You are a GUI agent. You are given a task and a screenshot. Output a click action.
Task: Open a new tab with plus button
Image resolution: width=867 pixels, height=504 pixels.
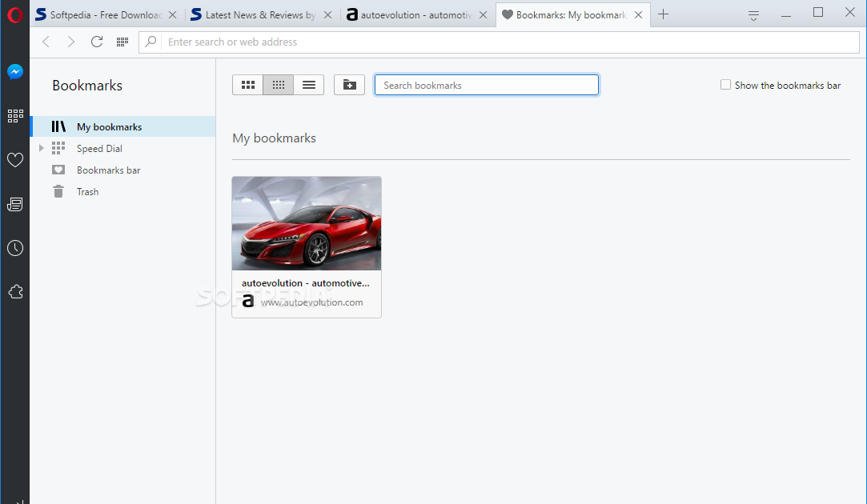pos(664,14)
